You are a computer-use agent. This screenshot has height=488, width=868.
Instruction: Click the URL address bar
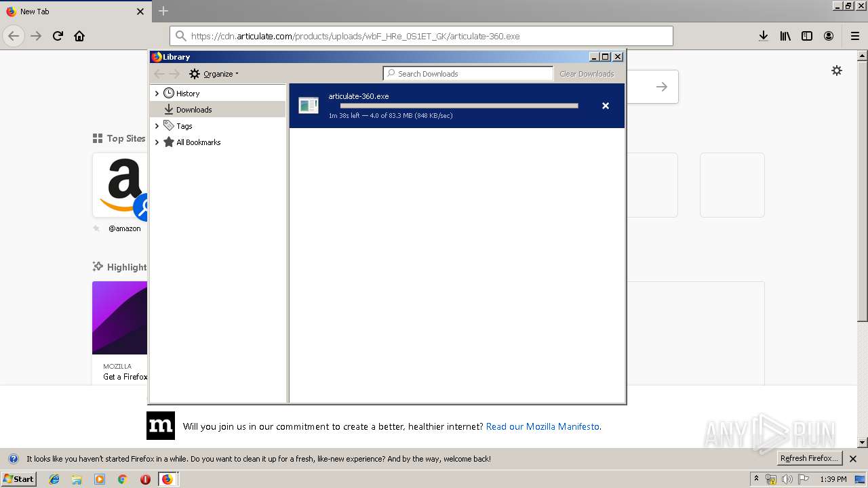(421, 36)
